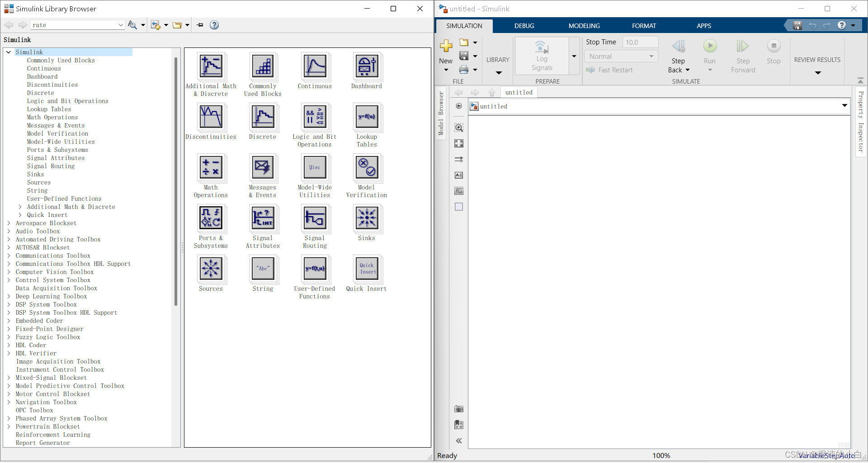Screen dimensions: 868x463
Task: Open the Discrete library icon
Action: click(263, 117)
